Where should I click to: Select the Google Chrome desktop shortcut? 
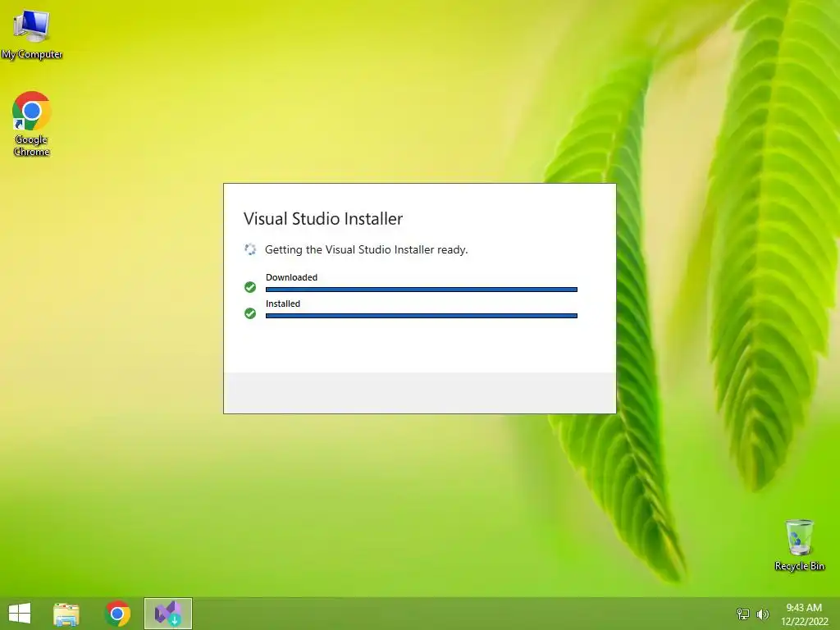point(32,124)
